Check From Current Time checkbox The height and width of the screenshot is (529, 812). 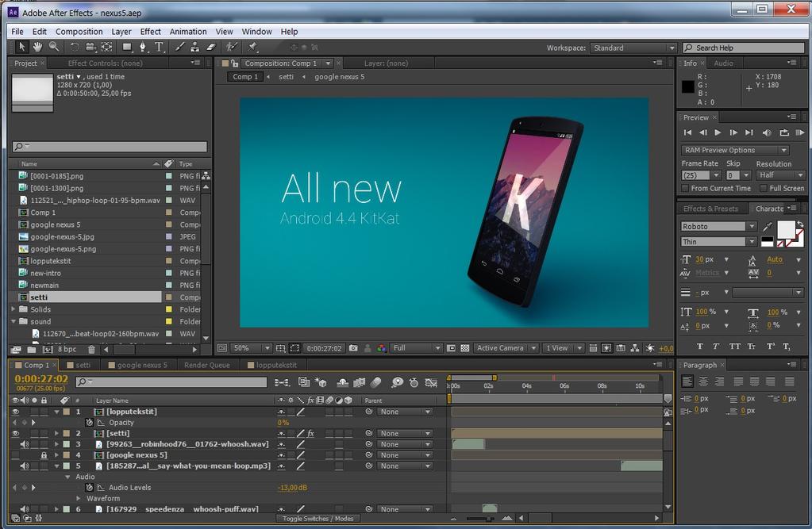tap(685, 189)
